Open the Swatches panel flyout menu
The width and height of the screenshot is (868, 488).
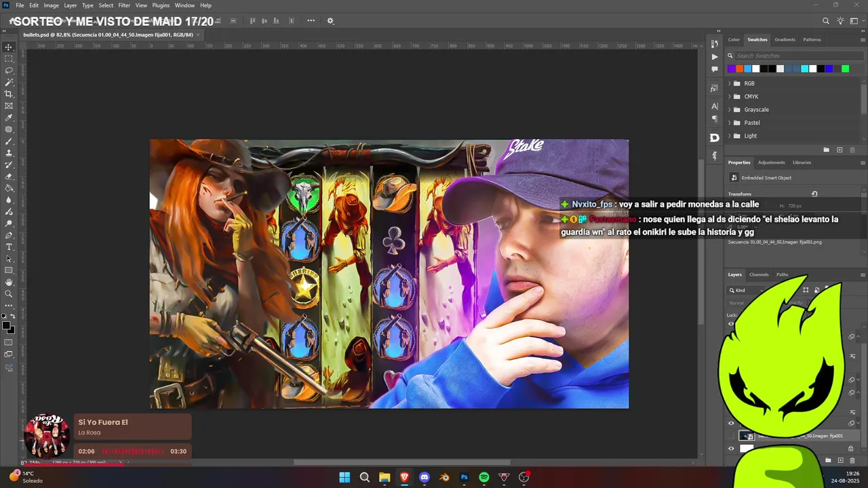(863, 39)
